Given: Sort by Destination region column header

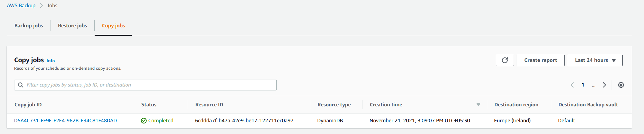Looking at the screenshot, I should click(516, 105).
